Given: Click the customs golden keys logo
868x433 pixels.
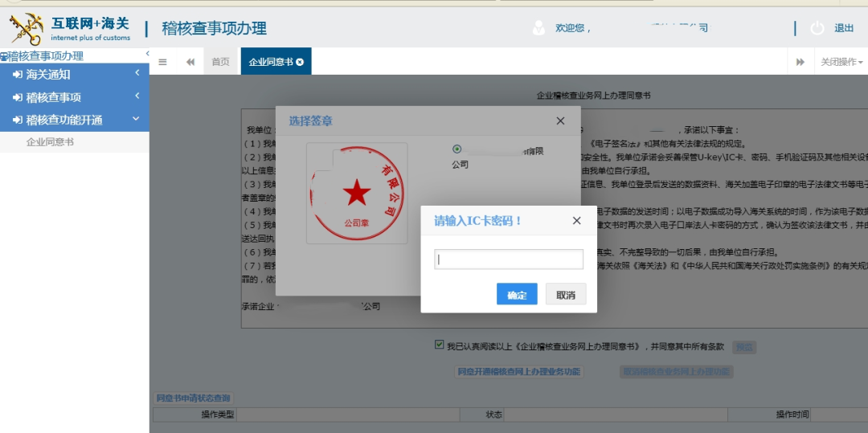Looking at the screenshot, I should [27, 29].
